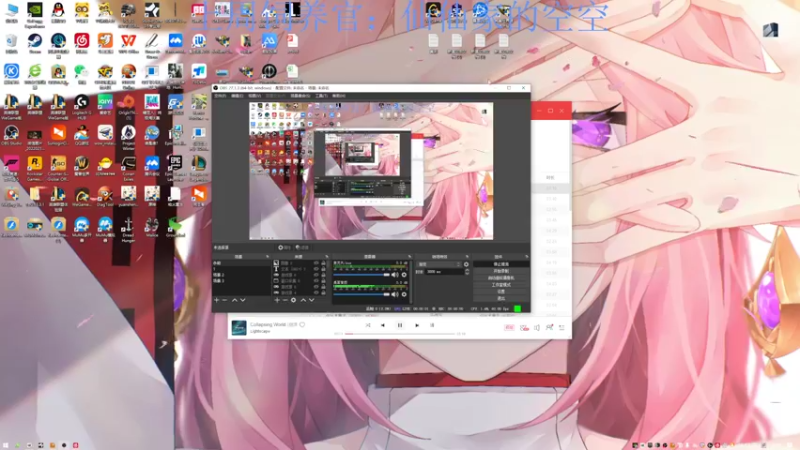
Task: Seek on music player progress bar
Action: [400, 334]
